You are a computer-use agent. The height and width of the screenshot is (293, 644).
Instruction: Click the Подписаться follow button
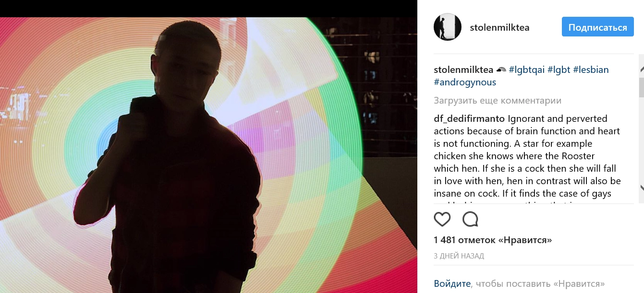pos(598,27)
